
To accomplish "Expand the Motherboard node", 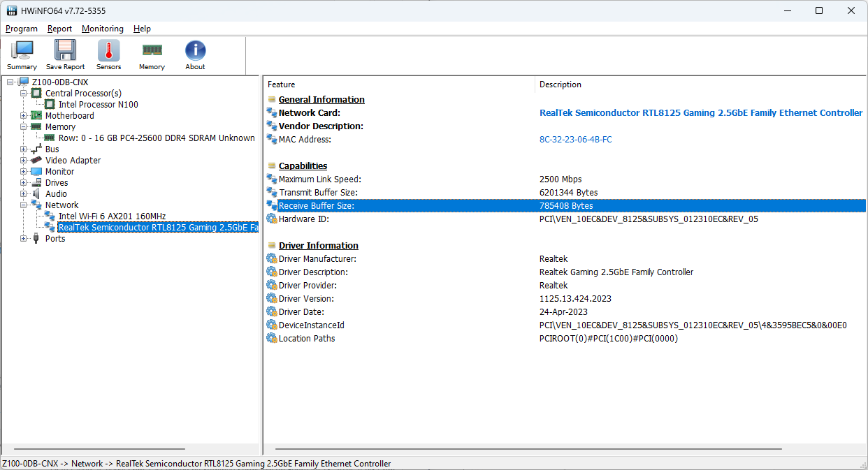I will (24, 115).
